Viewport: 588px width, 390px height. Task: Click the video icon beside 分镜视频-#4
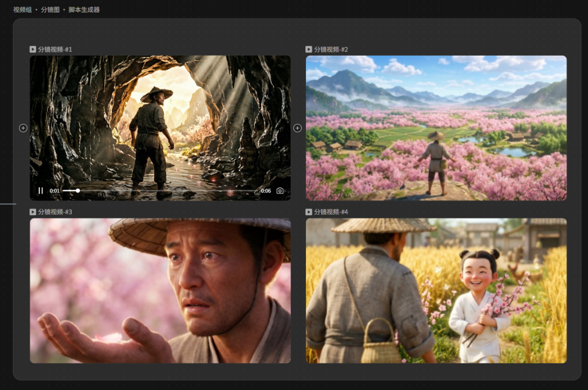[309, 212]
